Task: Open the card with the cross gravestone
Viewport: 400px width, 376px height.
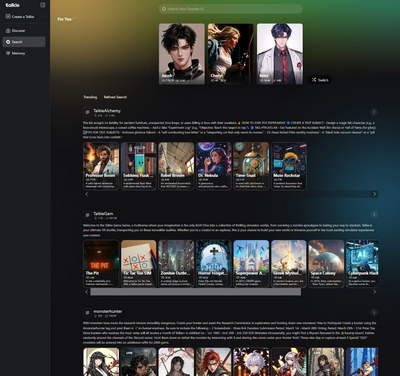Action: tap(214, 264)
